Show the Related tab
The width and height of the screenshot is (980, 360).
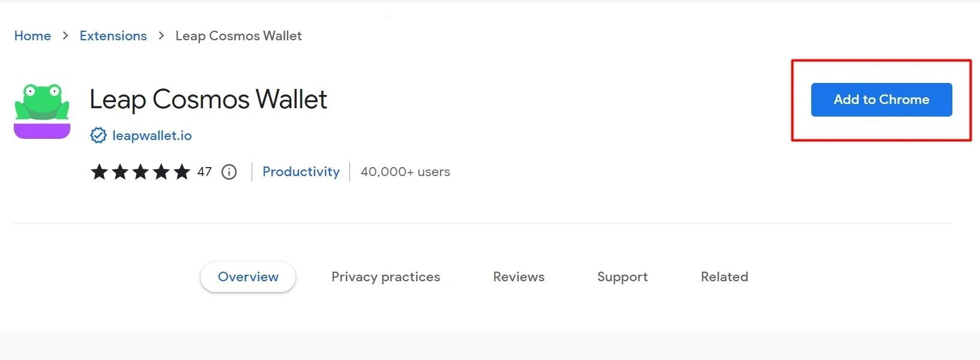(724, 277)
